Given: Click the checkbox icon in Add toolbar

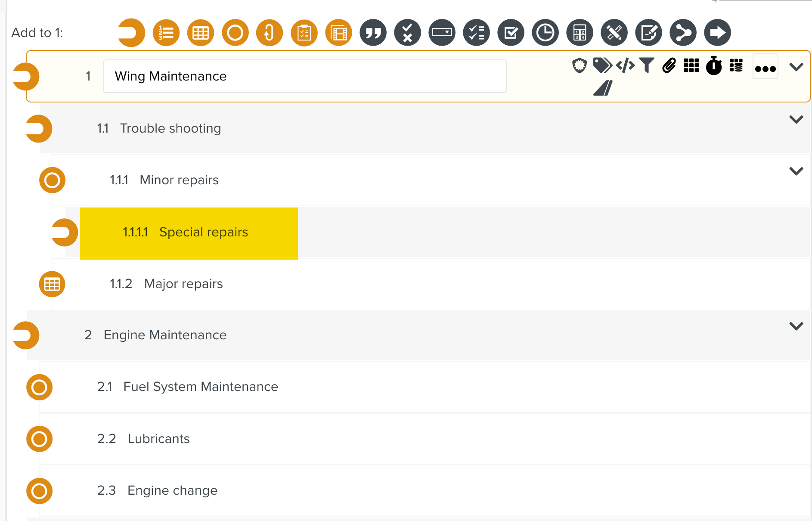Looking at the screenshot, I should pos(511,33).
